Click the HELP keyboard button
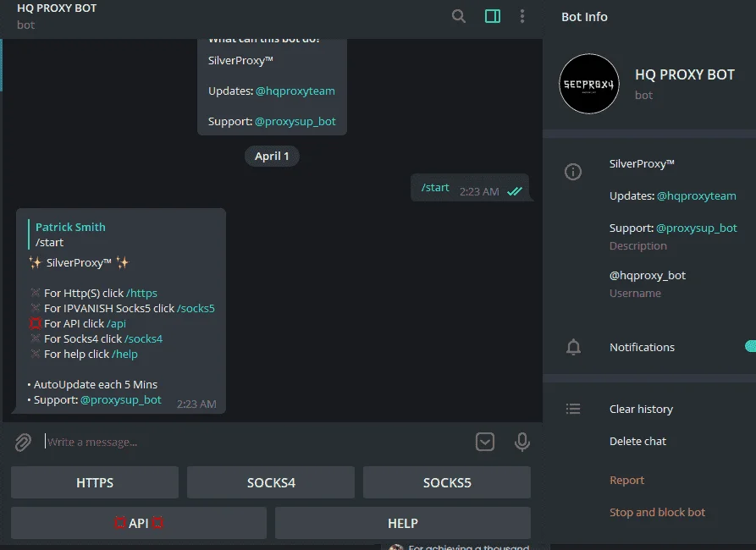This screenshot has height=550, width=756. pyautogui.click(x=403, y=523)
